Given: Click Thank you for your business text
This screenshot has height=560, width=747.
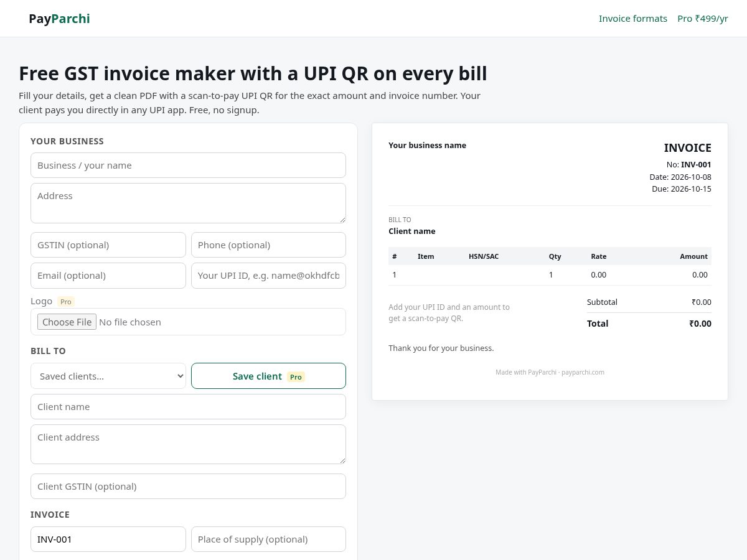Looking at the screenshot, I should [441, 348].
